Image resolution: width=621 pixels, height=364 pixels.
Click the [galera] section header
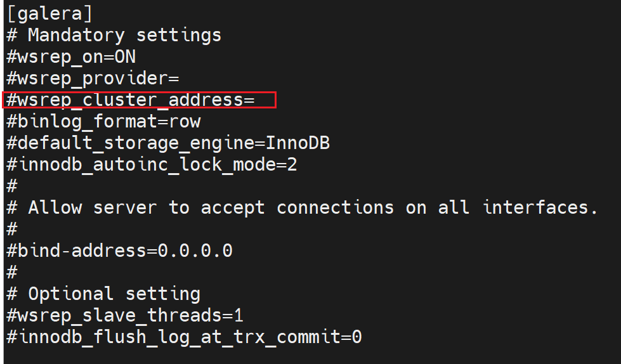pyautogui.click(x=49, y=14)
